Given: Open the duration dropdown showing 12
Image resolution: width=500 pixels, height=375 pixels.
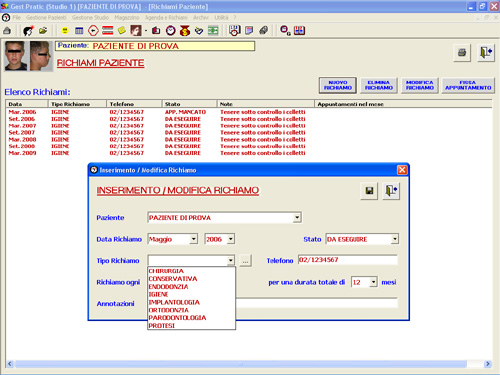Looking at the screenshot, I should click(373, 282).
